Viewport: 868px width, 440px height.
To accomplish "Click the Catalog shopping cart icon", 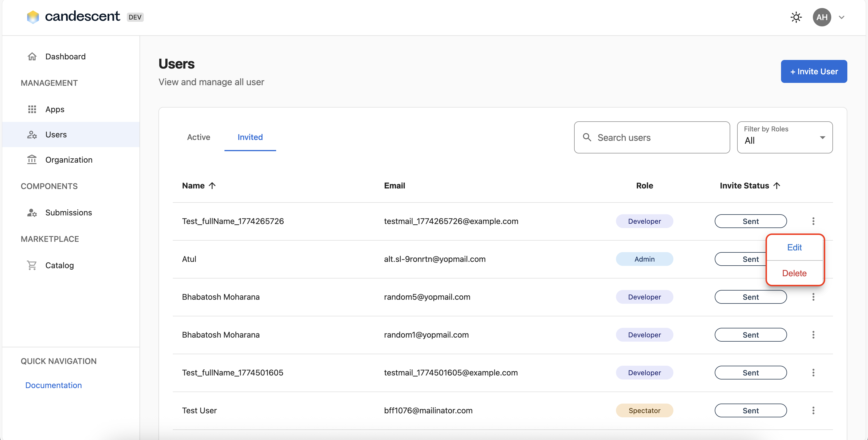I will 32,265.
